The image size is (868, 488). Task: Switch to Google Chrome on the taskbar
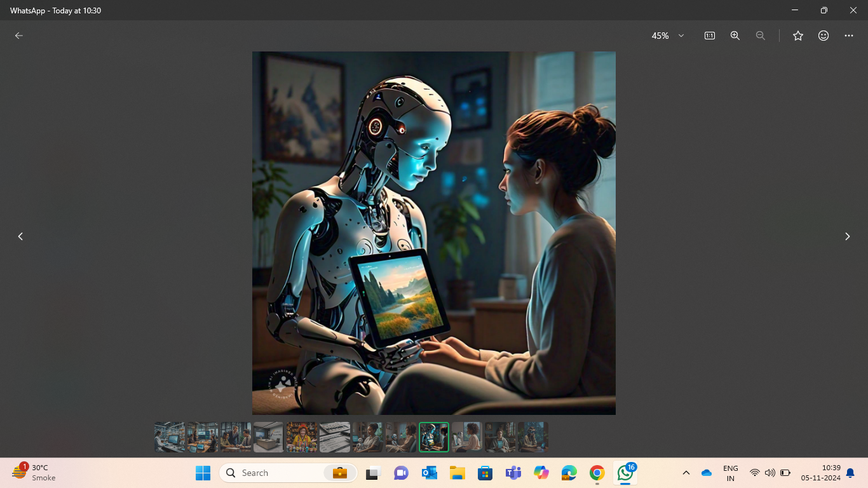[597, 473]
